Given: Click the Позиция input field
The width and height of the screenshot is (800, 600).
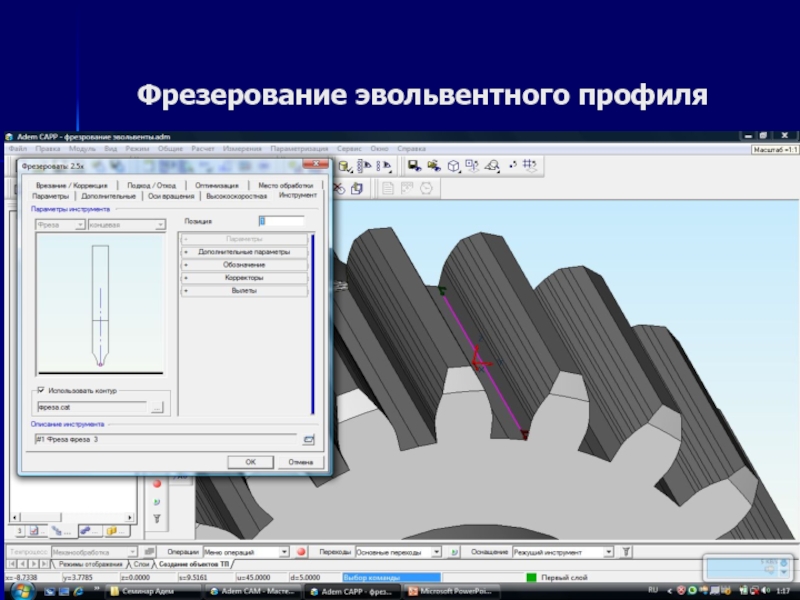Looking at the screenshot, I should point(282,221).
